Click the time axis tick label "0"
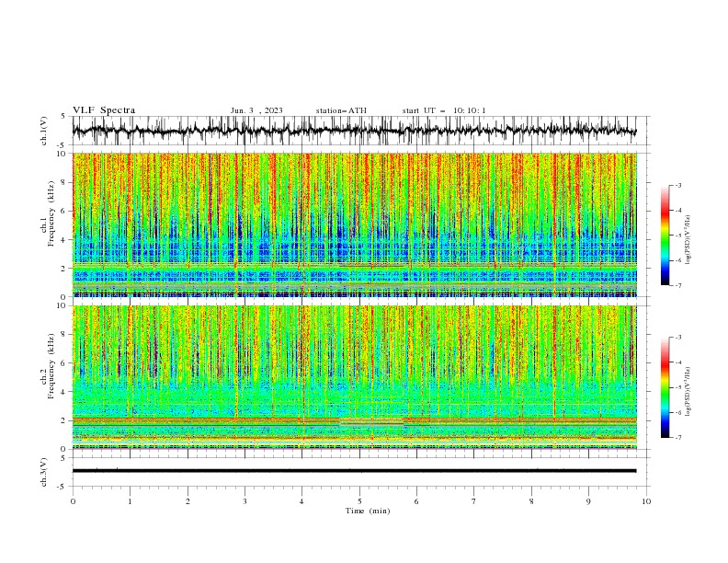The width and height of the screenshot is (728, 563). [73, 501]
